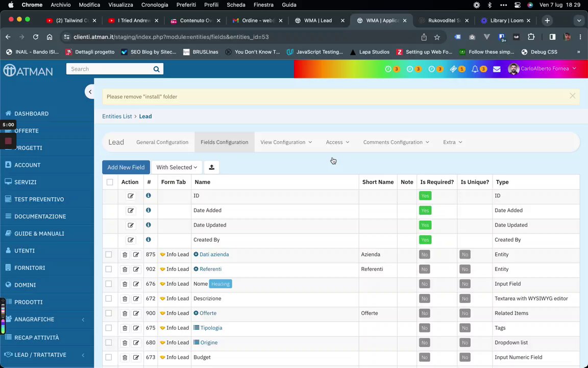Screen dimensions: 588x368
Task: Edit the ID field row
Action: (131, 196)
